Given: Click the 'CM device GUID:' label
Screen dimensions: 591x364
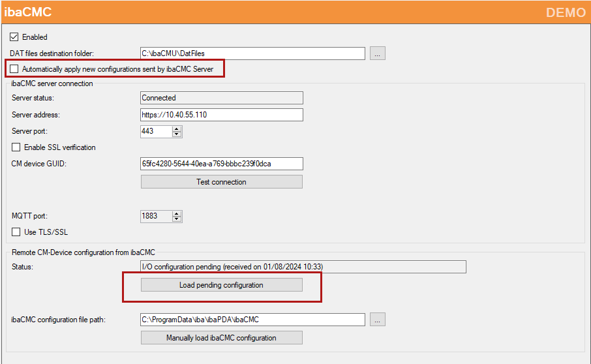Looking at the screenshot, I should tap(39, 164).
